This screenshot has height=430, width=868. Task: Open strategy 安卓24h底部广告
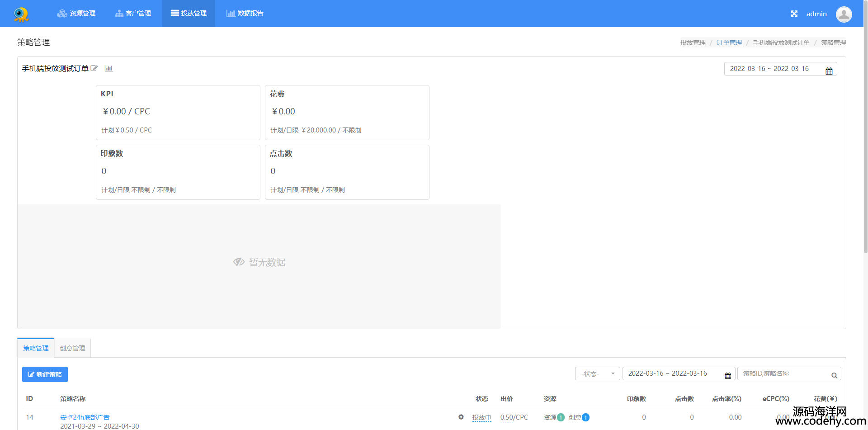85,417
